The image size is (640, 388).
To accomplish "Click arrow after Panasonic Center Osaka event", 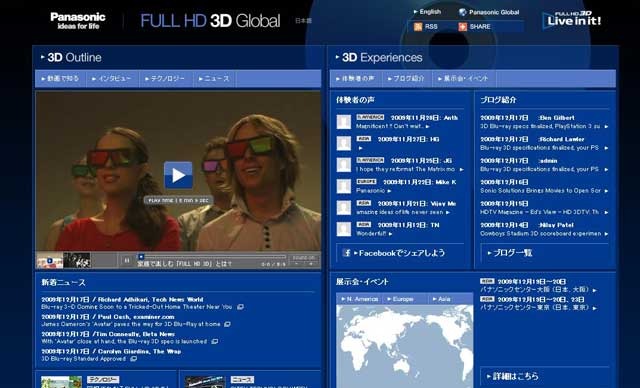I will pos(594,290).
